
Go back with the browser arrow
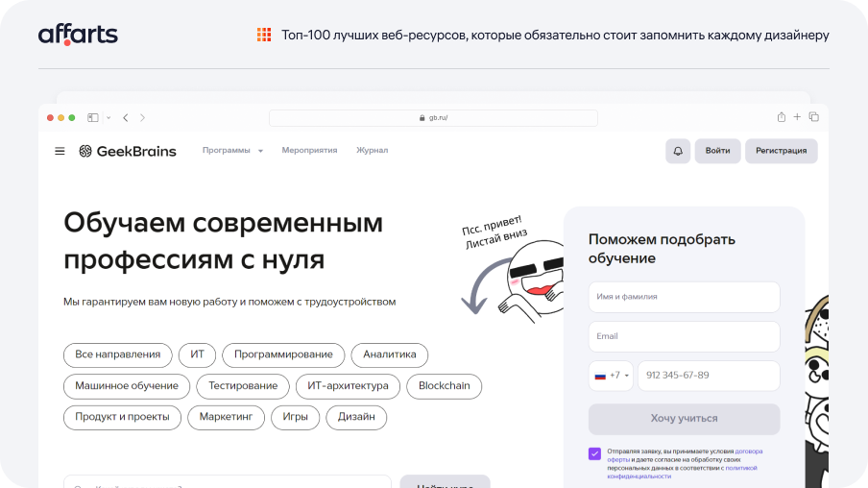(x=126, y=117)
